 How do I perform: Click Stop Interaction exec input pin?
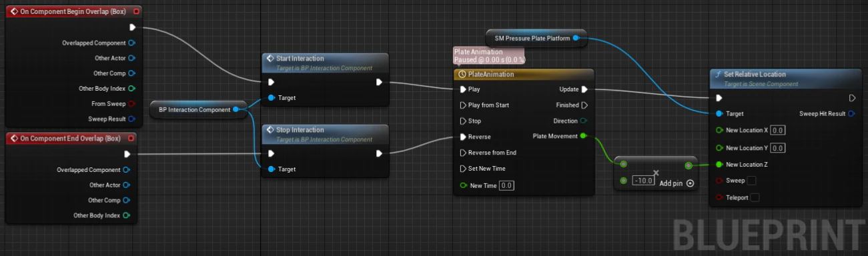coord(271,153)
